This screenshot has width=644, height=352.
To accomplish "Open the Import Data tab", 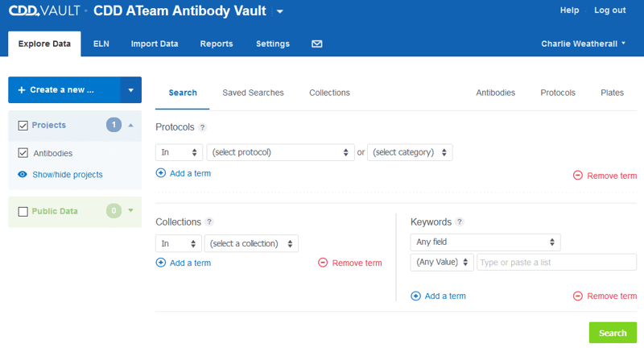I will coord(155,44).
